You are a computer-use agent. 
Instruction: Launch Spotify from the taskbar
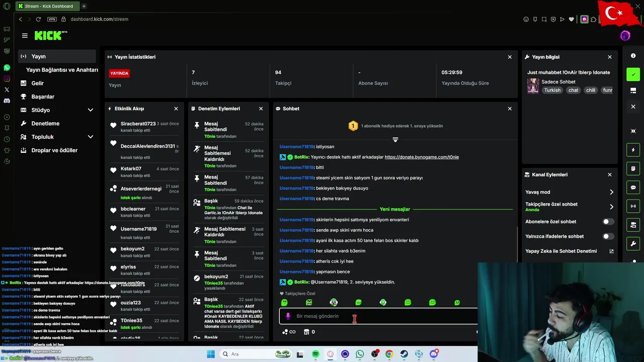coord(315,354)
